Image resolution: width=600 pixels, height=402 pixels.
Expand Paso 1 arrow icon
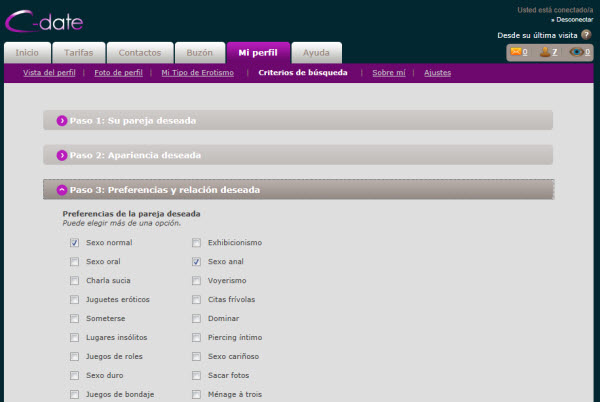(62, 121)
